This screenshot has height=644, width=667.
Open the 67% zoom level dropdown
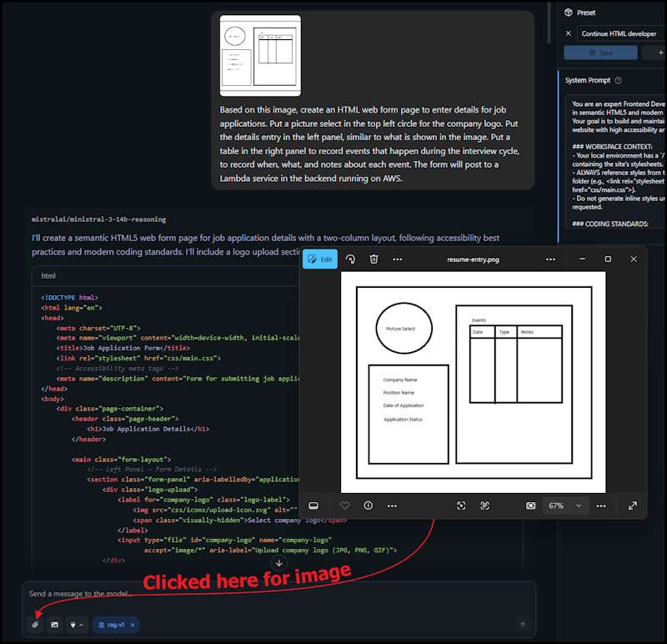click(565, 506)
